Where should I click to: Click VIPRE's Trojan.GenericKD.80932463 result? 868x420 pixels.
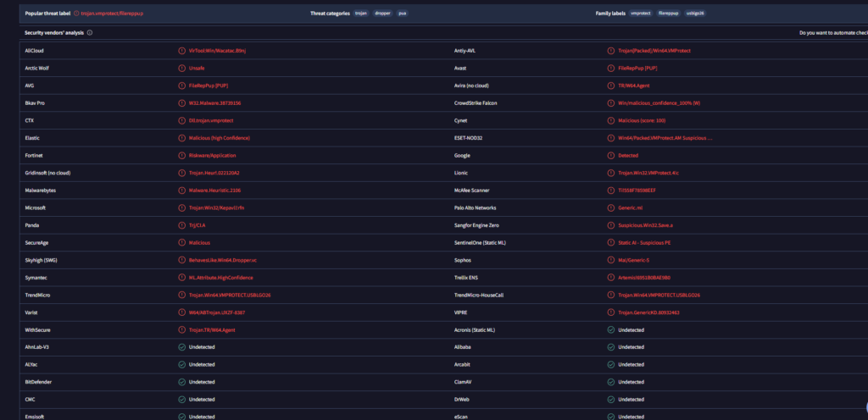pos(648,312)
